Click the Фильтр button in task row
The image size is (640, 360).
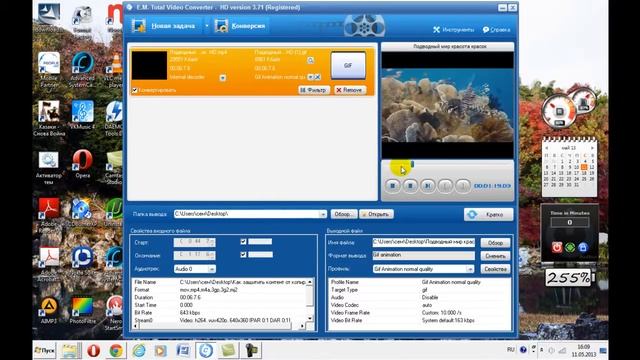[314, 90]
